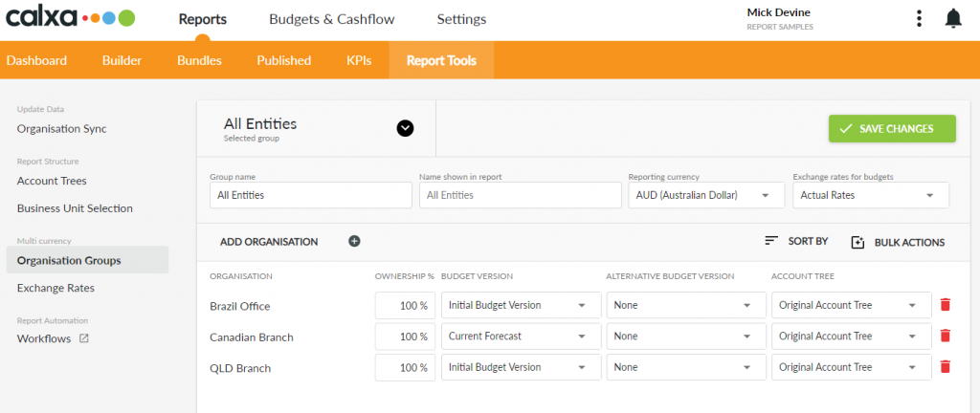
Task: Select the Report Tools tab
Action: (441, 60)
